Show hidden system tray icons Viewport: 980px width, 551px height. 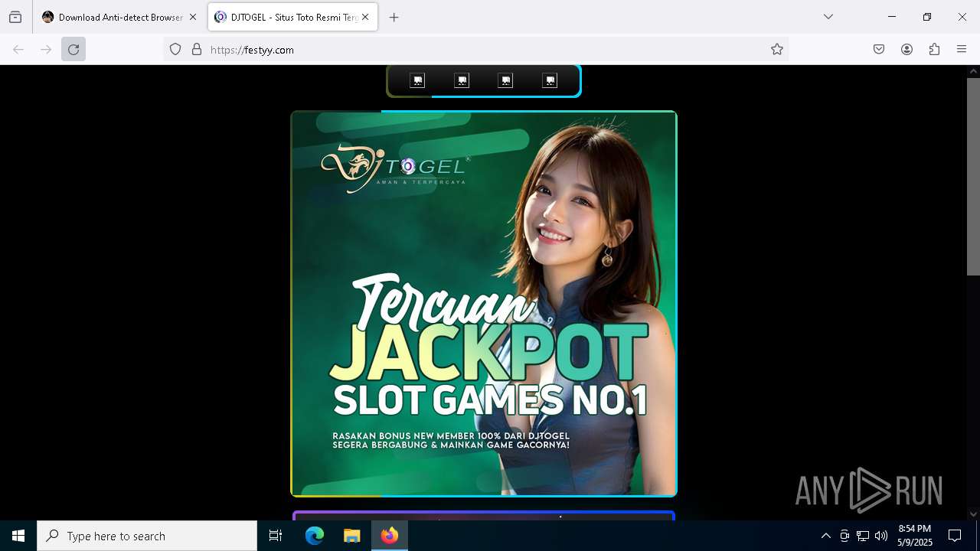(825, 536)
